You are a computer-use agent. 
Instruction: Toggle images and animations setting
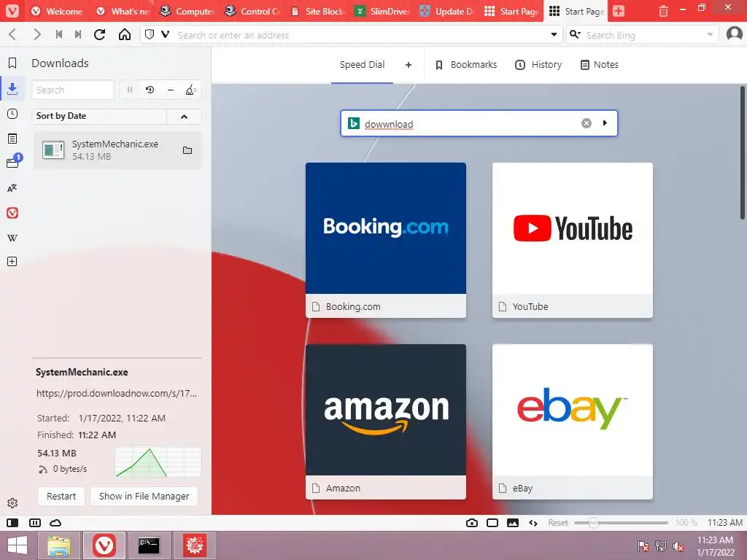coord(513,523)
